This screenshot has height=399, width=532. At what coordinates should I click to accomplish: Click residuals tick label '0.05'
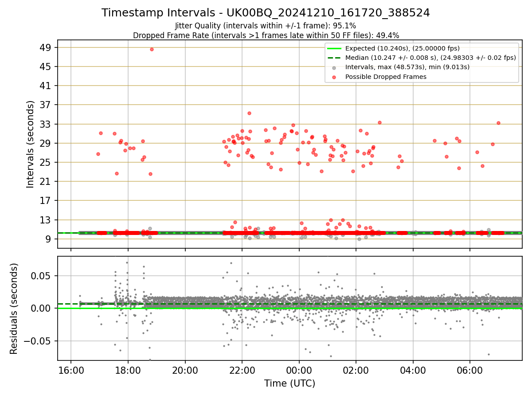coord(42,276)
